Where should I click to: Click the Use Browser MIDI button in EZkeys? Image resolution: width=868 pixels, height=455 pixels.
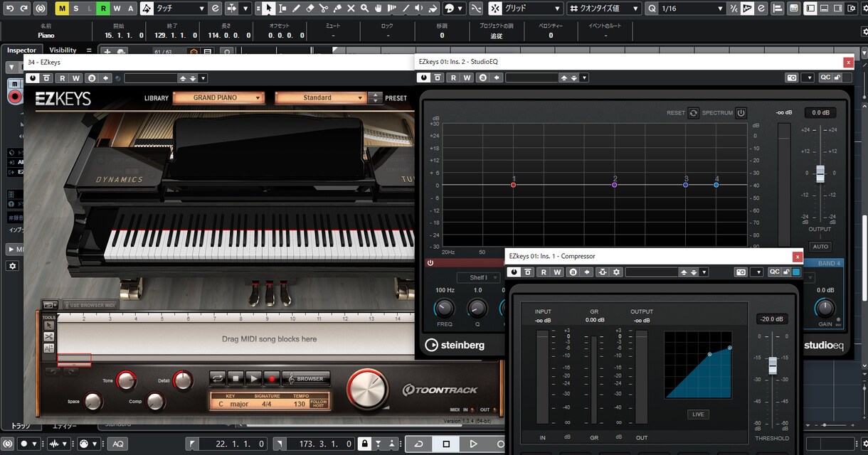[x=90, y=305]
